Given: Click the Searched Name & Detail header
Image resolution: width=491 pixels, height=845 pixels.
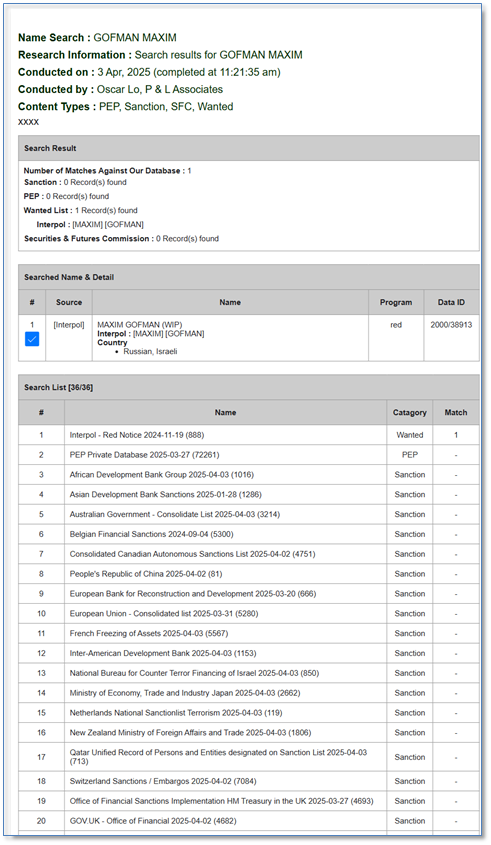Looking at the screenshot, I should 248,277.
